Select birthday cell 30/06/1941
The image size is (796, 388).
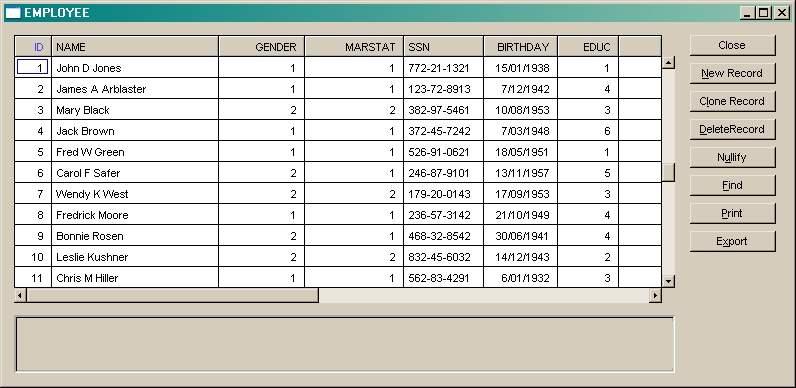tap(520, 236)
